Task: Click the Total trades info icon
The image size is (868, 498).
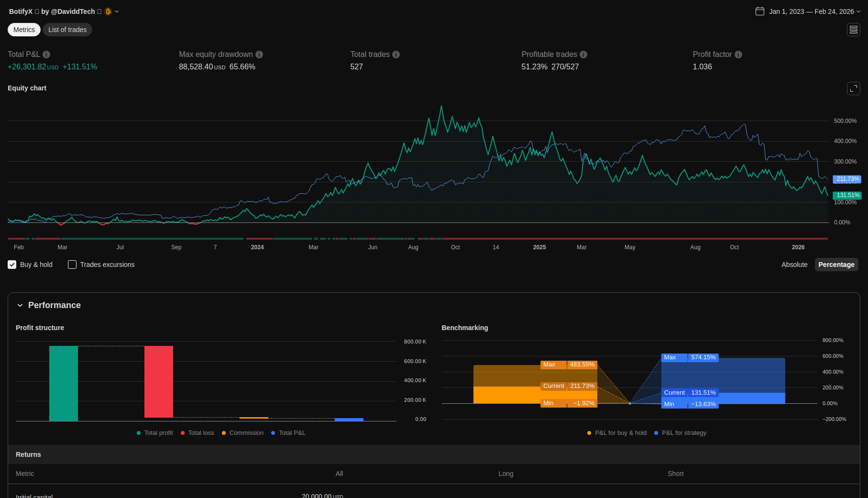Action: click(396, 55)
